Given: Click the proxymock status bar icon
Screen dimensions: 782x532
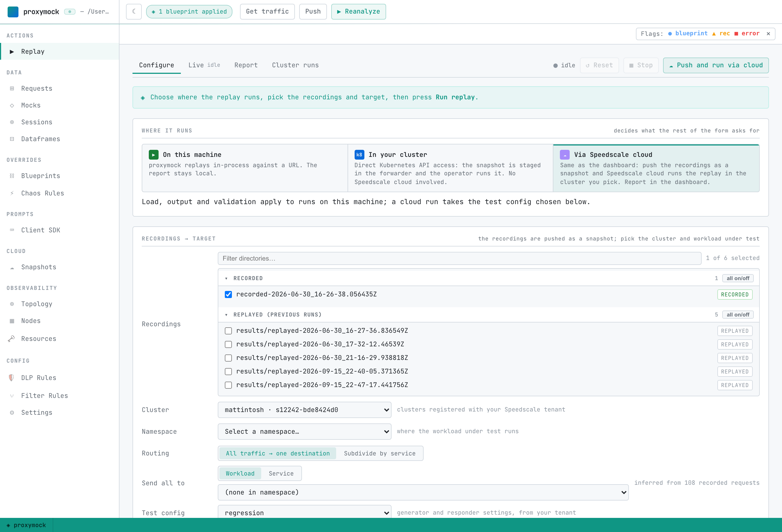Looking at the screenshot, I should [8, 525].
